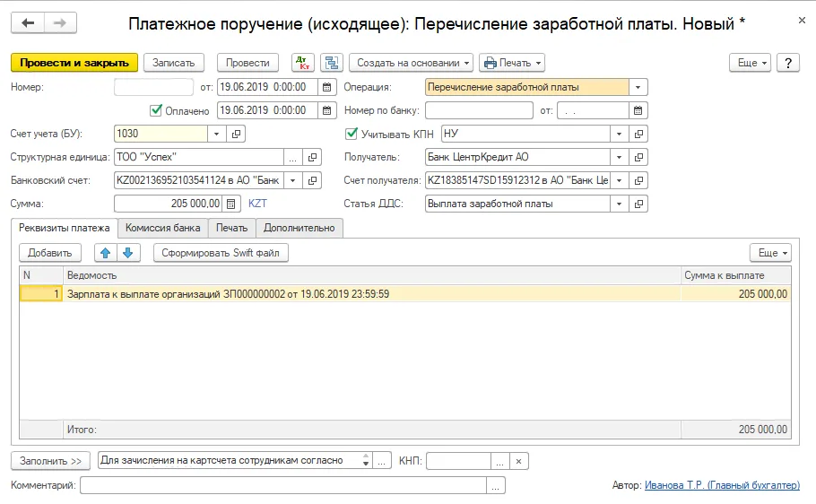Image resolution: width=816 pixels, height=504 pixels.
Task: Switch to the Комиссия банка tab
Action: [x=163, y=228]
